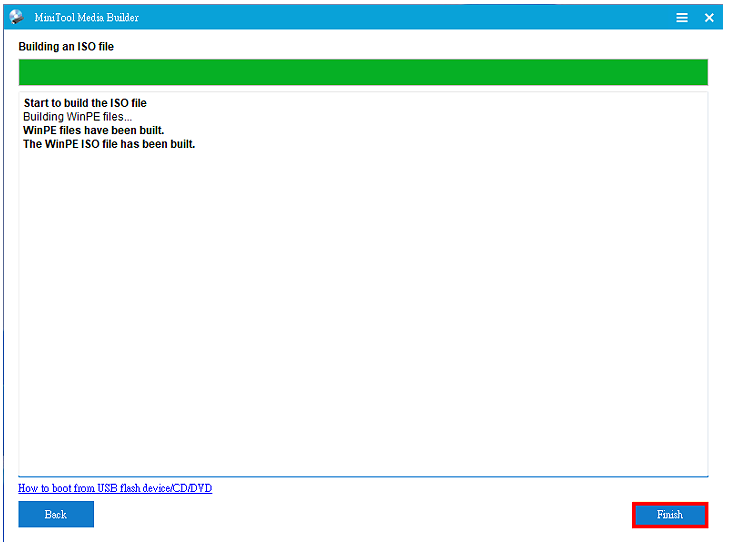Click 'The WinPE ISO file has been built.' line
Viewport: 729px width, 549px height.
(x=109, y=144)
